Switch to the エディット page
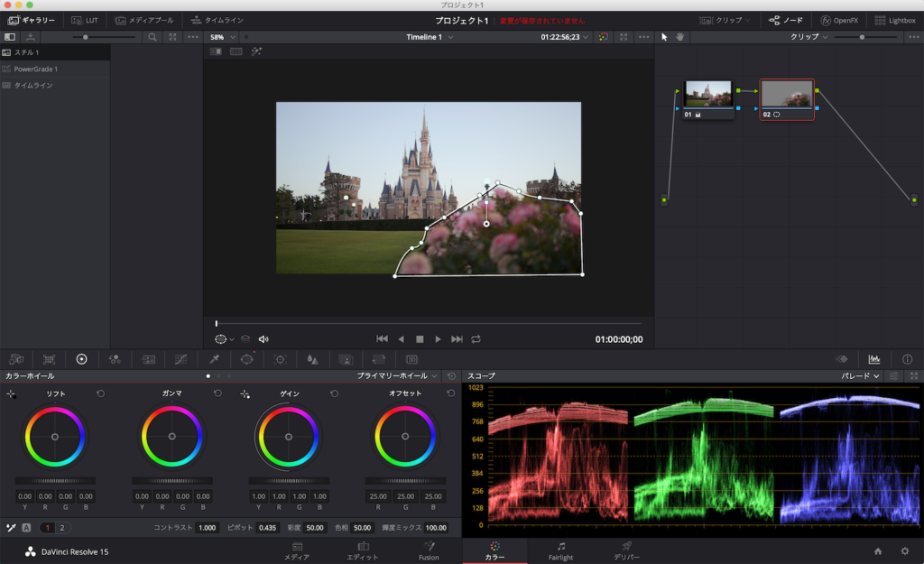The width and height of the screenshot is (924, 564). [362, 550]
